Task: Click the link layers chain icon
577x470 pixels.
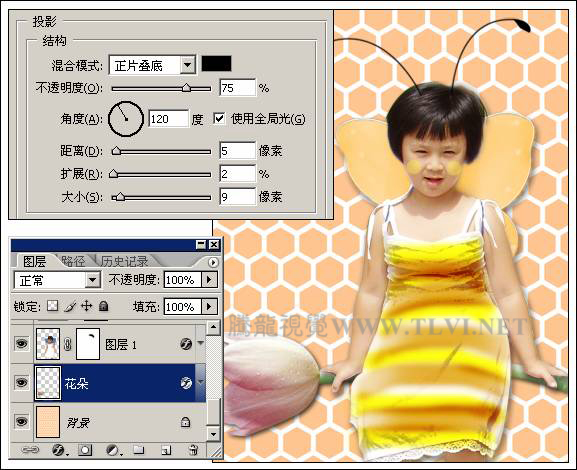Action: (30, 450)
